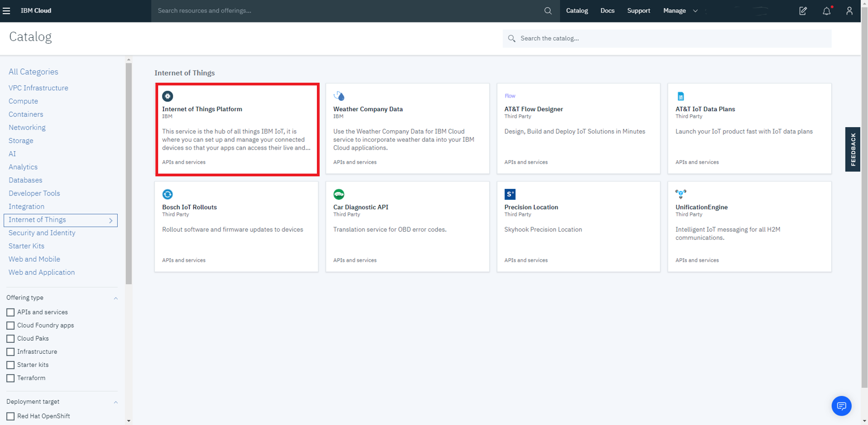Select the Infrastructure offering checkbox
Image resolution: width=868 pixels, height=425 pixels.
pos(10,352)
